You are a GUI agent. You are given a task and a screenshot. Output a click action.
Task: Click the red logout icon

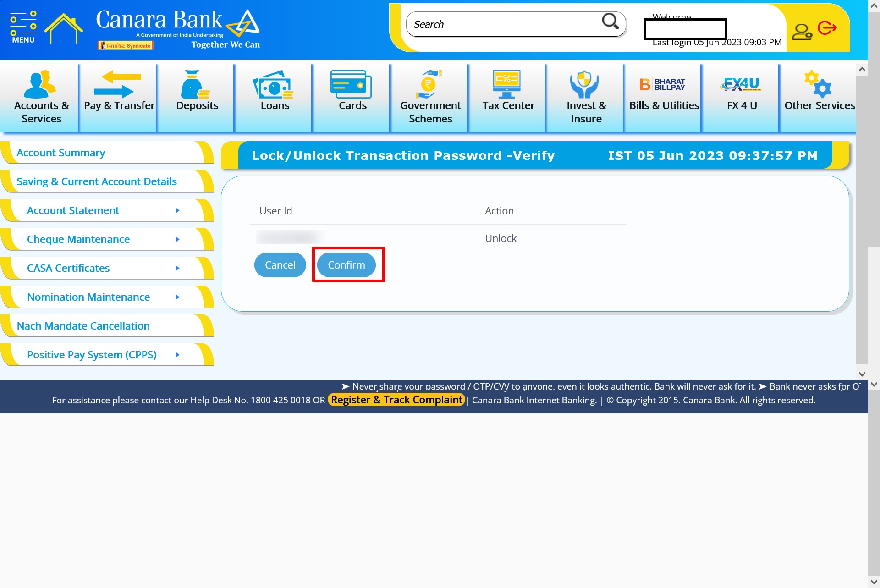[x=827, y=28]
